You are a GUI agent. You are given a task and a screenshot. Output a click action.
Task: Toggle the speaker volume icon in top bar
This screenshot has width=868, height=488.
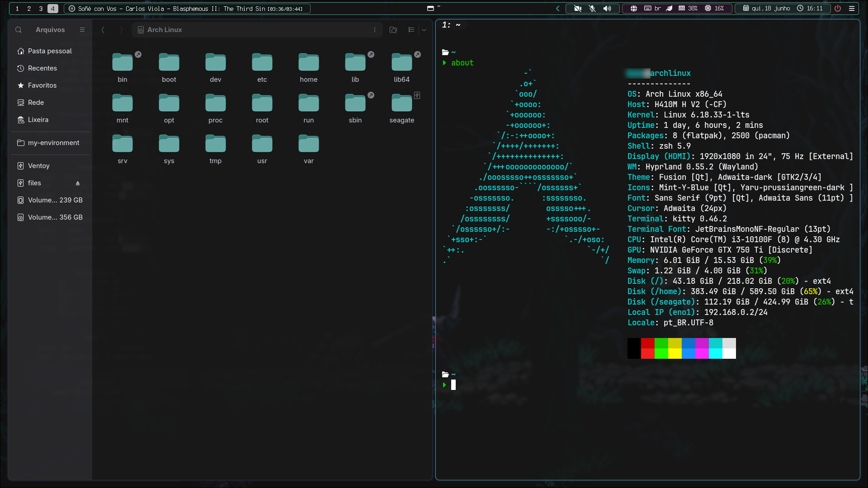coord(607,9)
